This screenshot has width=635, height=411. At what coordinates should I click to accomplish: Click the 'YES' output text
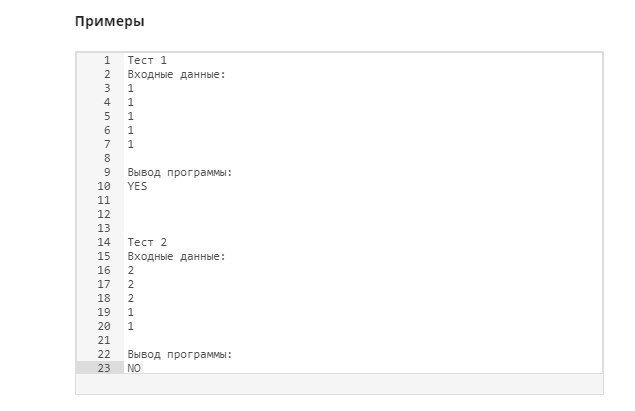(137, 186)
